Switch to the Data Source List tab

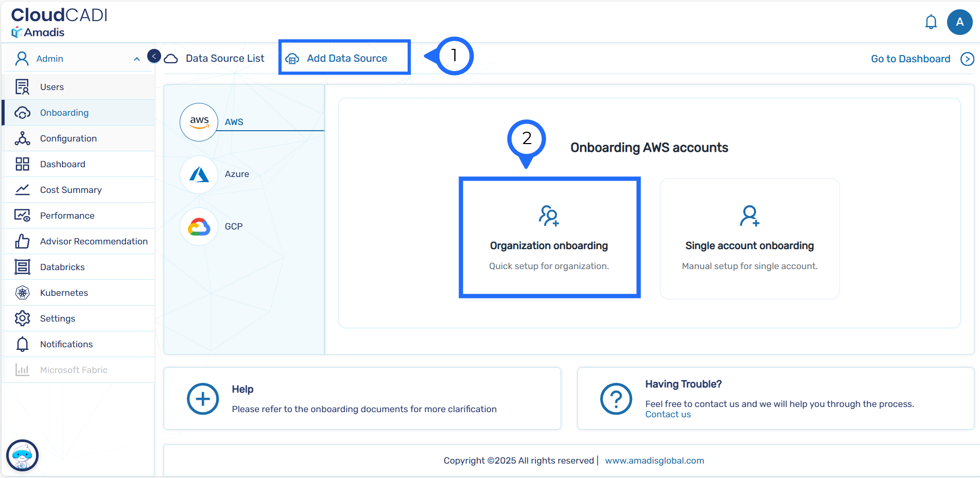[224, 59]
